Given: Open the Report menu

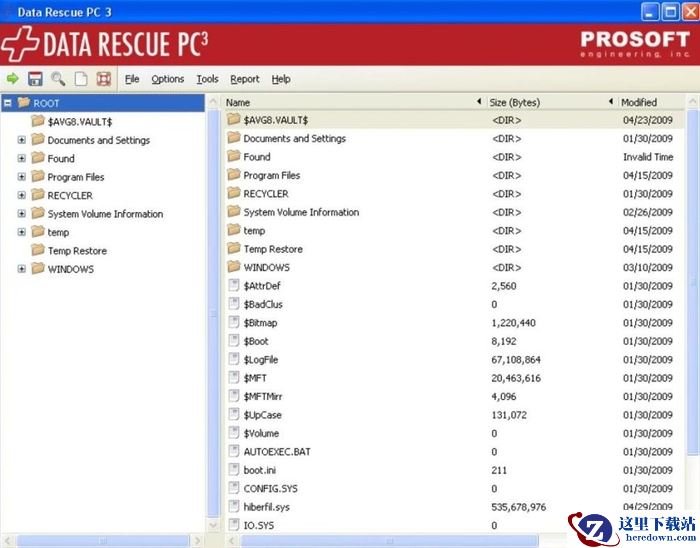Looking at the screenshot, I should pos(245,79).
